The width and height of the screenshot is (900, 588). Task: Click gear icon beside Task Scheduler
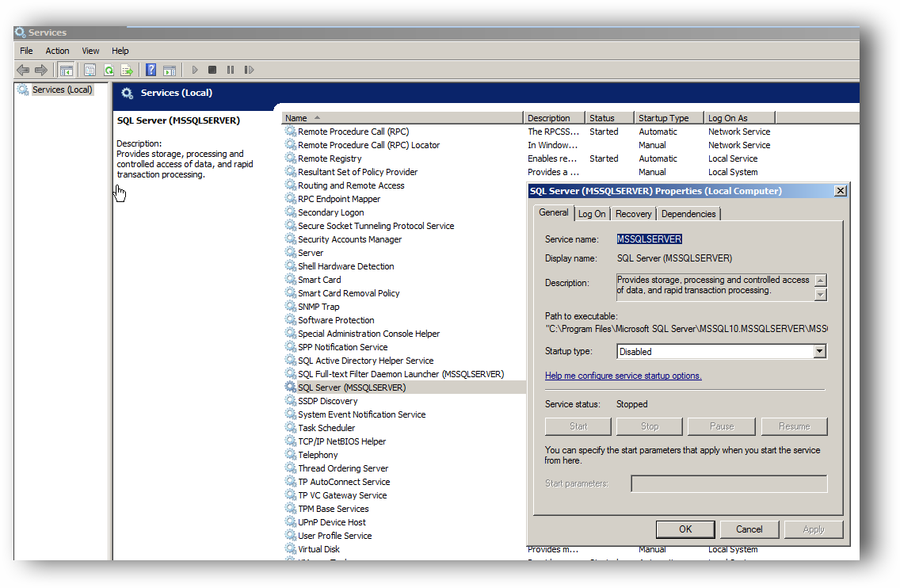click(291, 427)
